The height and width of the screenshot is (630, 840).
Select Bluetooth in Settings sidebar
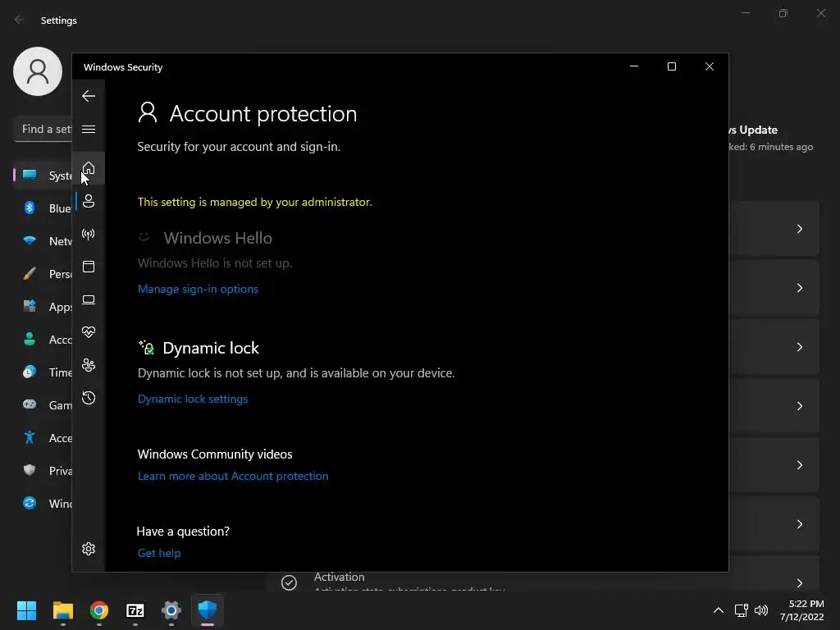43,208
